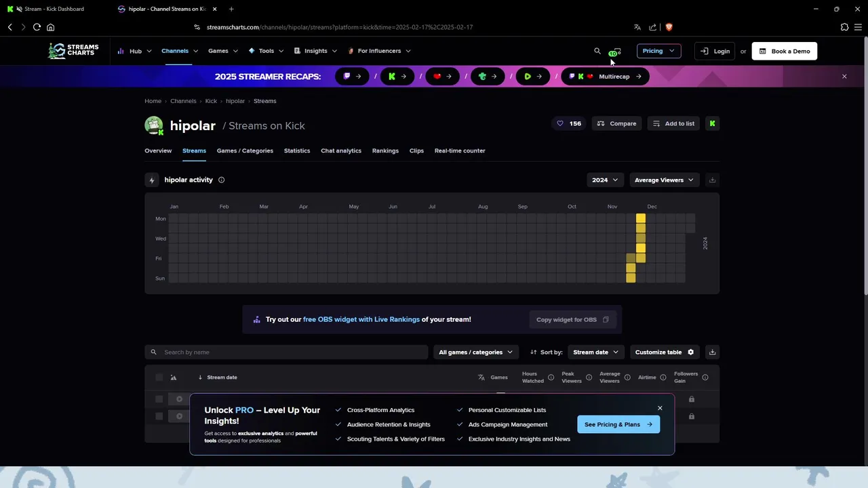Switch to the Real-time counter tab
Viewport: 868px width, 488px height.
coord(460,150)
